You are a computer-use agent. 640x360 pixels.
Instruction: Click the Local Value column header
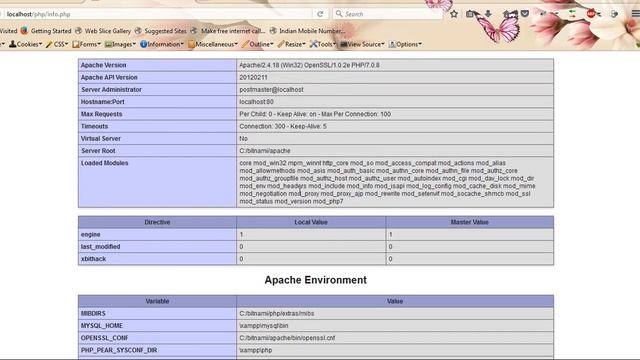coord(311,222)
